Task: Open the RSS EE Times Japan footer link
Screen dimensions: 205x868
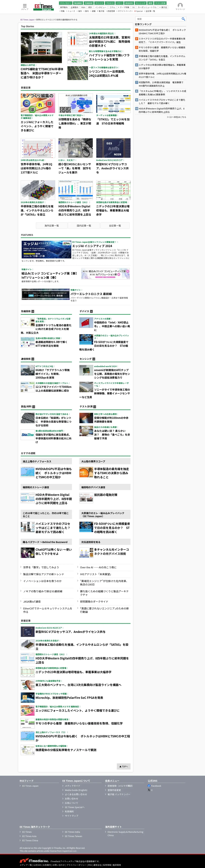Action: click(30, 786)
